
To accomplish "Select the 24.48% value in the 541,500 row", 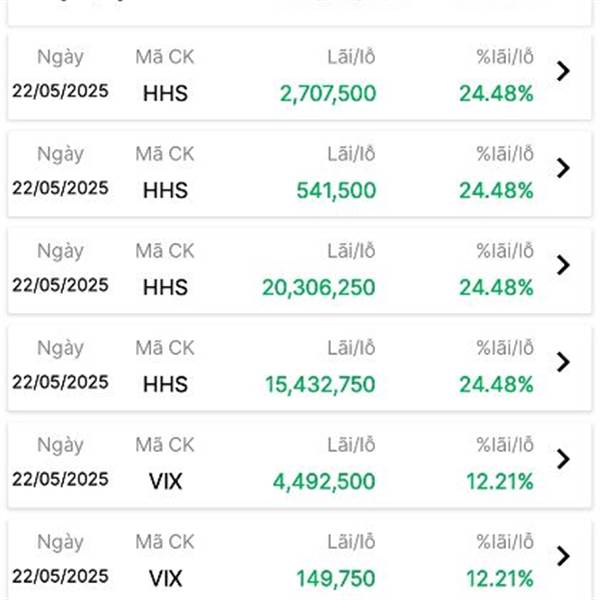I will coord(496,191).
